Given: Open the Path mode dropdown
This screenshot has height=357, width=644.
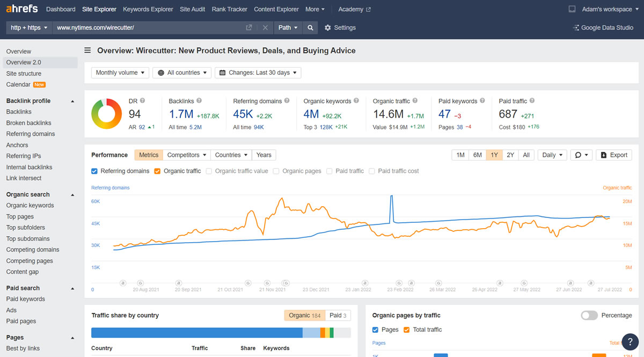Looking at the screenshot, I should [x=288, y=27].
